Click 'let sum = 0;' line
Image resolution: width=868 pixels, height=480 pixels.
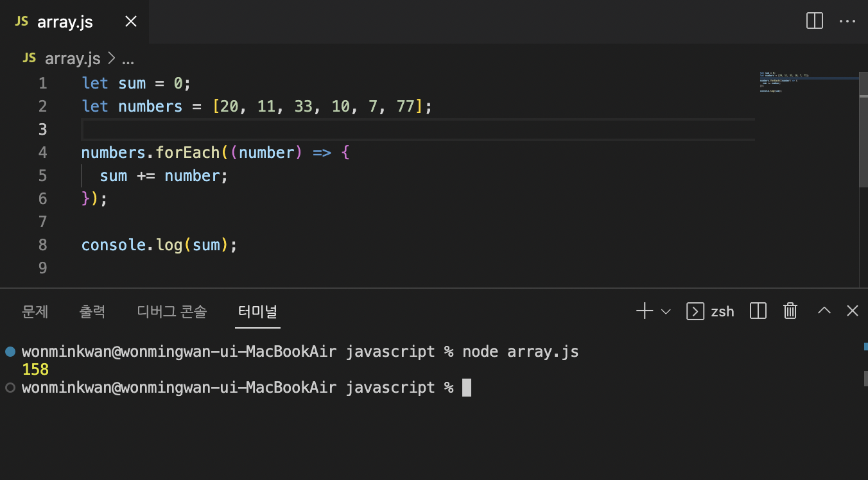point(137,83)
